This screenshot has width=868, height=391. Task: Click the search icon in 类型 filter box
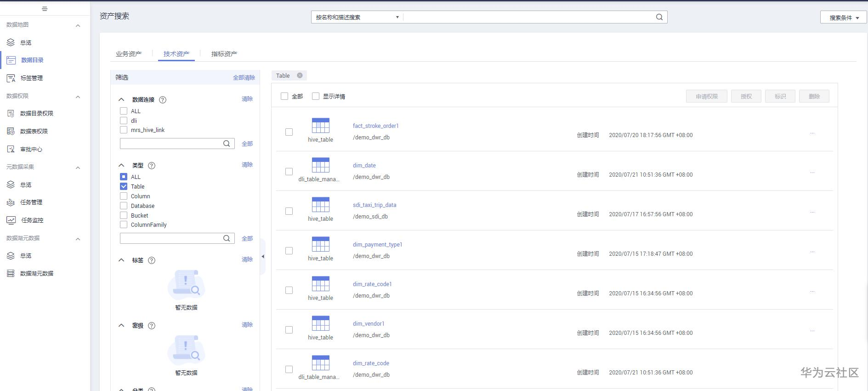coord(227,238)
